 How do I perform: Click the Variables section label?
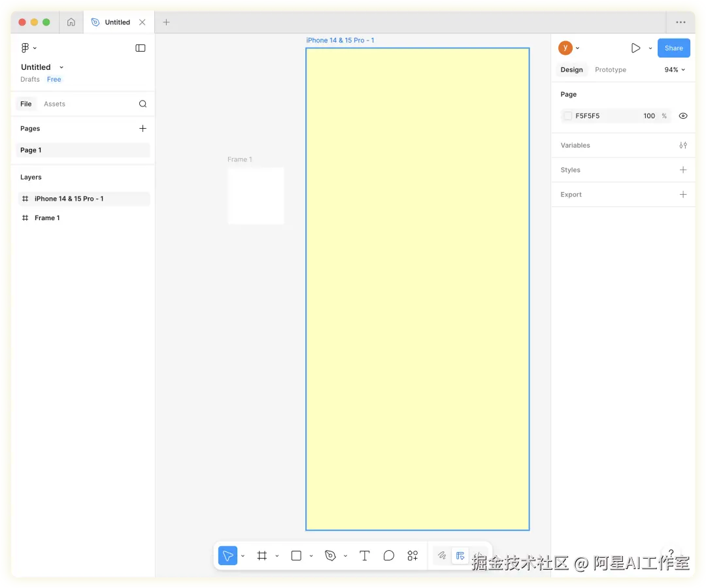[x=575, y=145]
